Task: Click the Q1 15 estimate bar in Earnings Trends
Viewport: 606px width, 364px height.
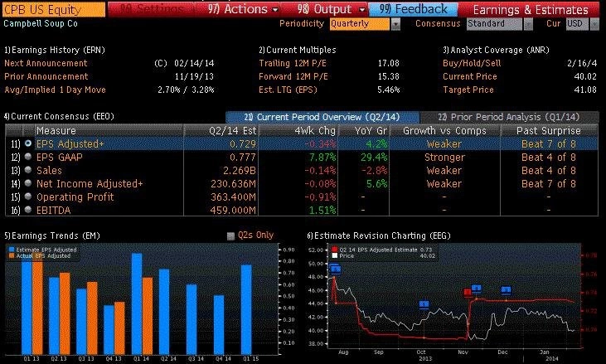Action: click(246, 309)
